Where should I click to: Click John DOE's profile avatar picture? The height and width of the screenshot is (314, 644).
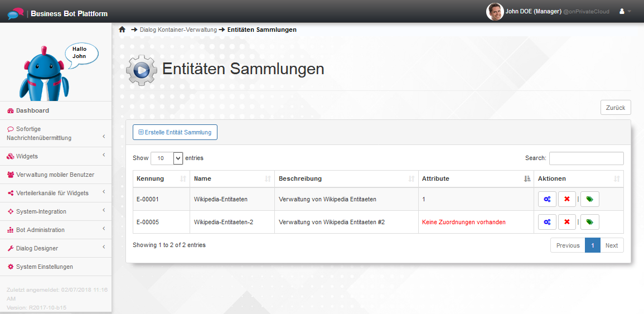pyautogui.click(x=495, y=12)
